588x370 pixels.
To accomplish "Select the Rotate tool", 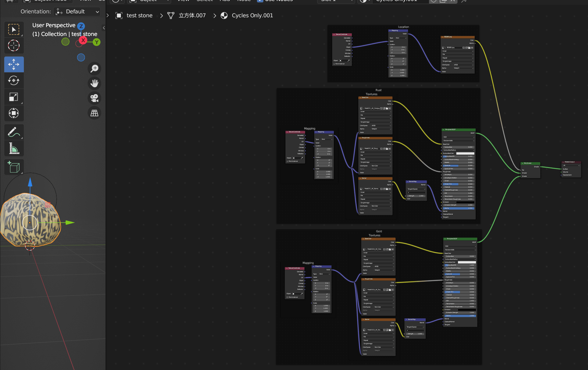I will [x=14, y=80].
